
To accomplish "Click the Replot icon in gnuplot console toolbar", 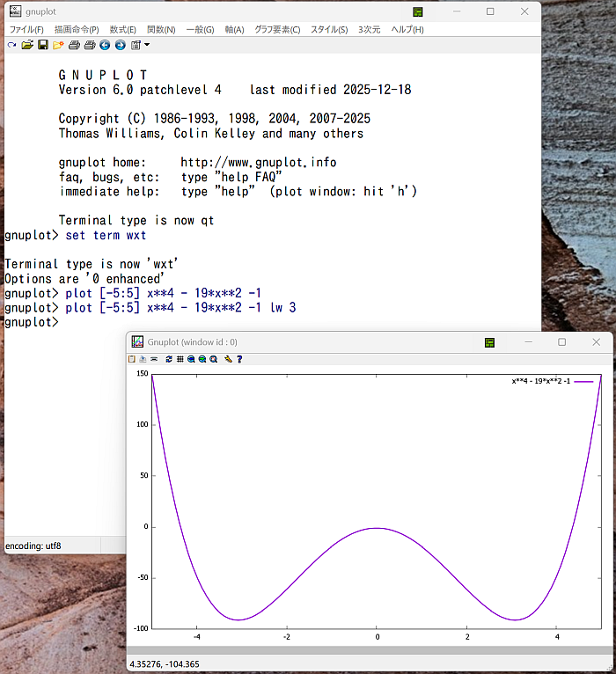I will pyautogui.click(x=12, y=45).
